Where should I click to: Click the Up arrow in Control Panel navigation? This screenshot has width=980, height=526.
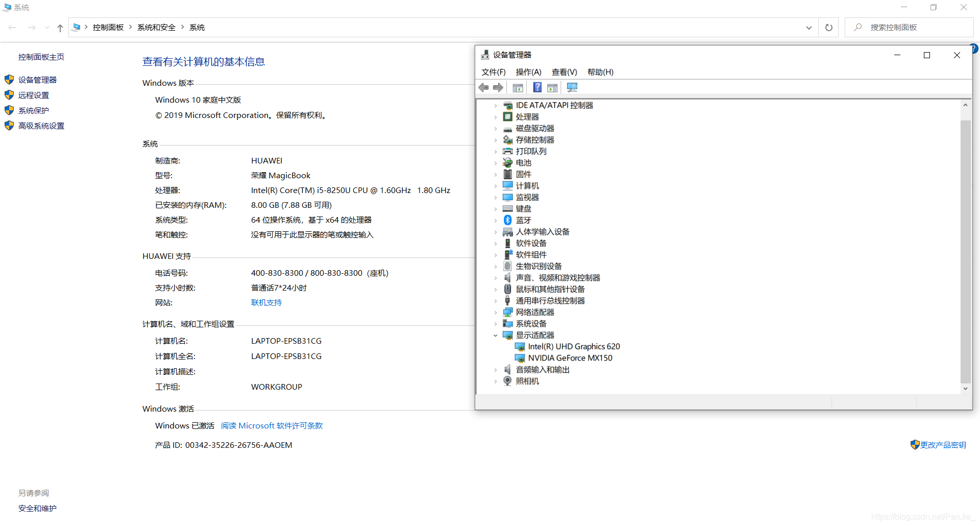click(x=60, y=28)
